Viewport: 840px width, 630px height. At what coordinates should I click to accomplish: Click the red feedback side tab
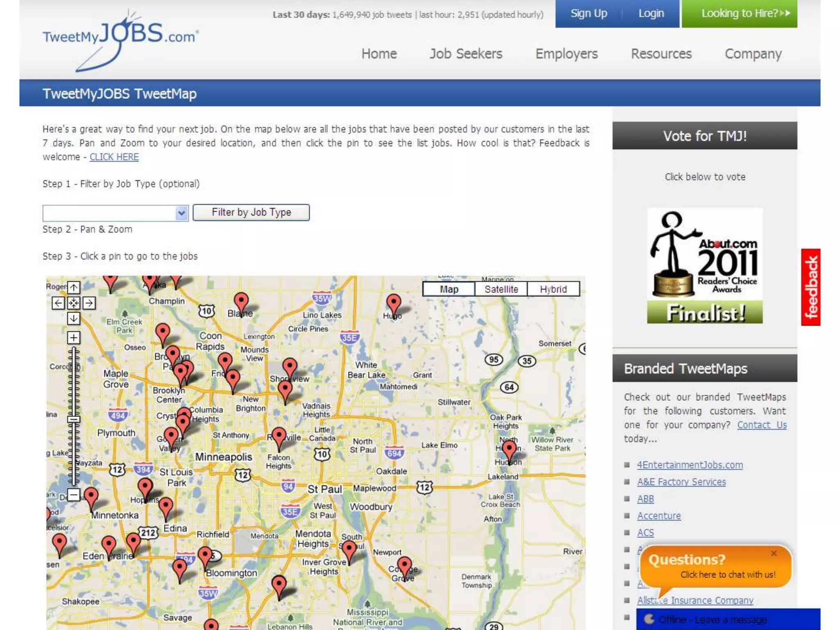click(x=810, y=287)
